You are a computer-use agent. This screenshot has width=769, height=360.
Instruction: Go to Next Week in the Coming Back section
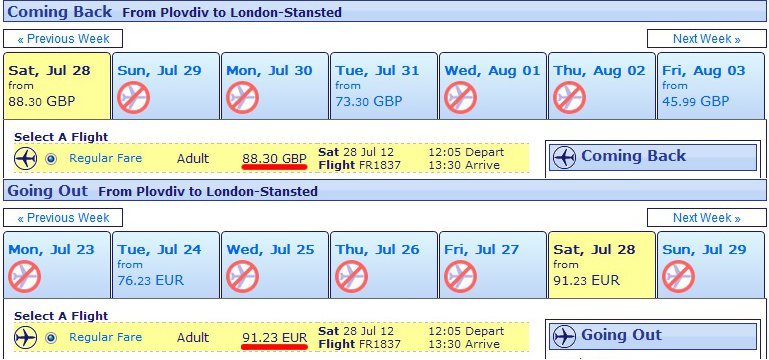(706, 39)
